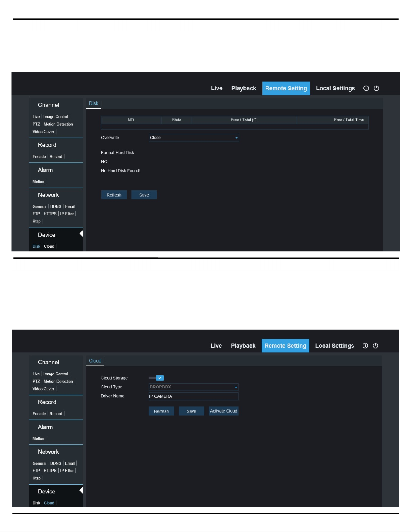Select Remote Setting tab in upper Disk screenshot
Screen dimensions: 411x532
tap(286, 88)
